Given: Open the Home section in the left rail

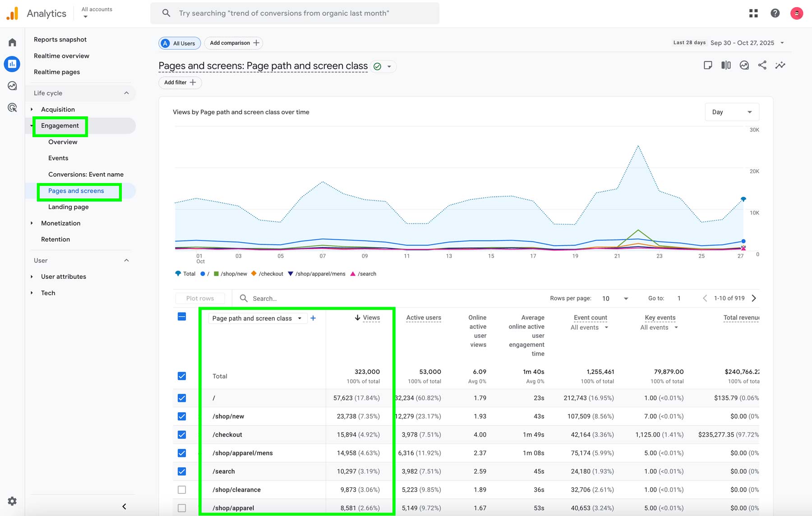Looking at the screenshot, I should (x=12, y=41).
